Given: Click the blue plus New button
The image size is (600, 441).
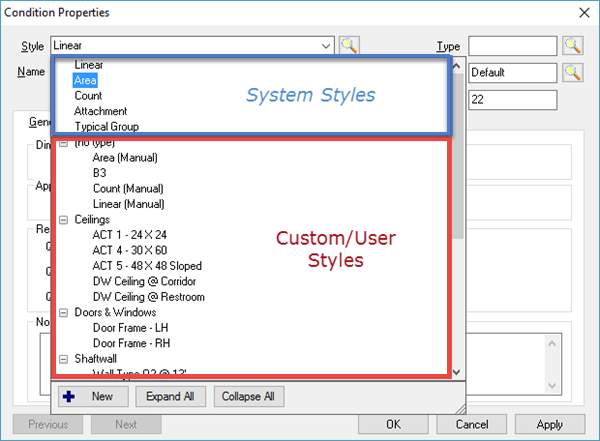Looking at the screenshot, I should coord(93,396).
